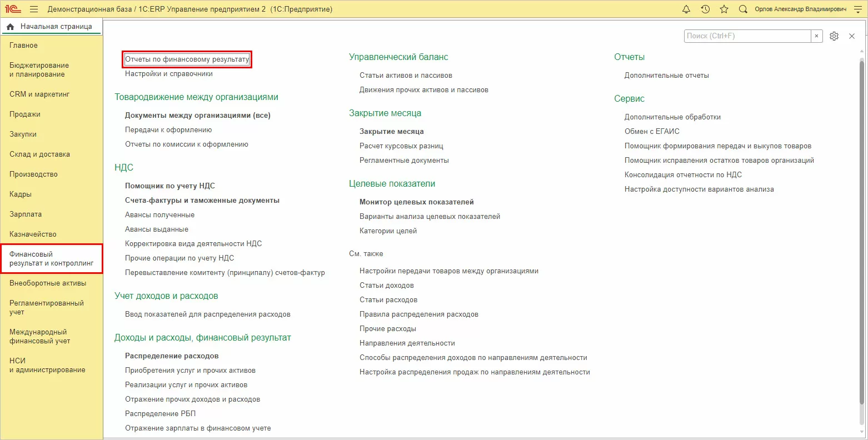Screen dimensions: 868x440
Task: Open the bold Закрытие месяца link
Action: click(392, 132)
